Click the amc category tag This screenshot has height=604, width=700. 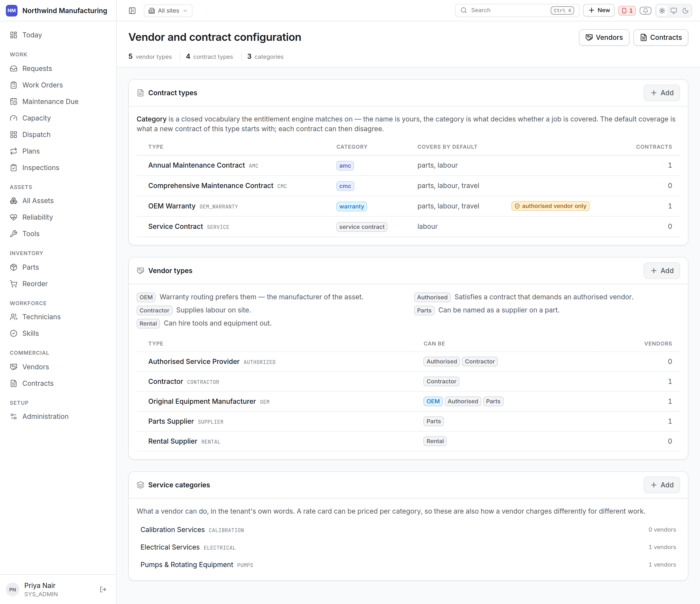[x=345, y=166]
